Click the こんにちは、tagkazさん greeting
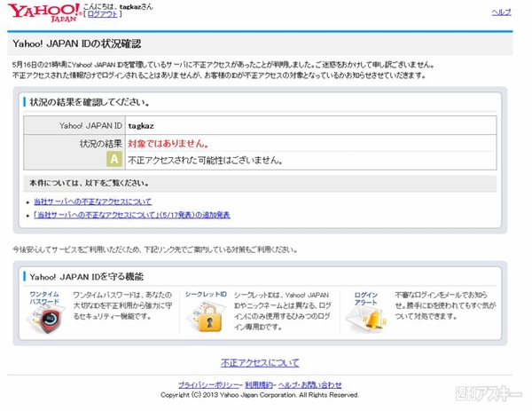 click(118, 6)
